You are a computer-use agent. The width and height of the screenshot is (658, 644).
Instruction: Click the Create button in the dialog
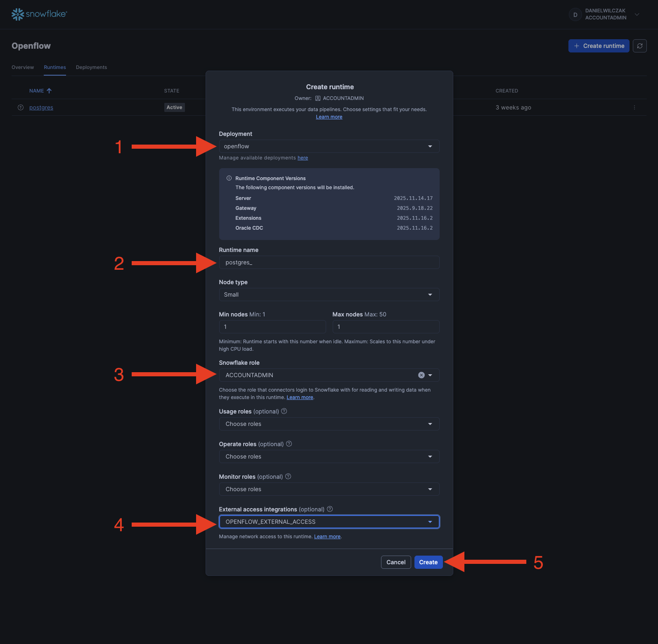(428, 562)
